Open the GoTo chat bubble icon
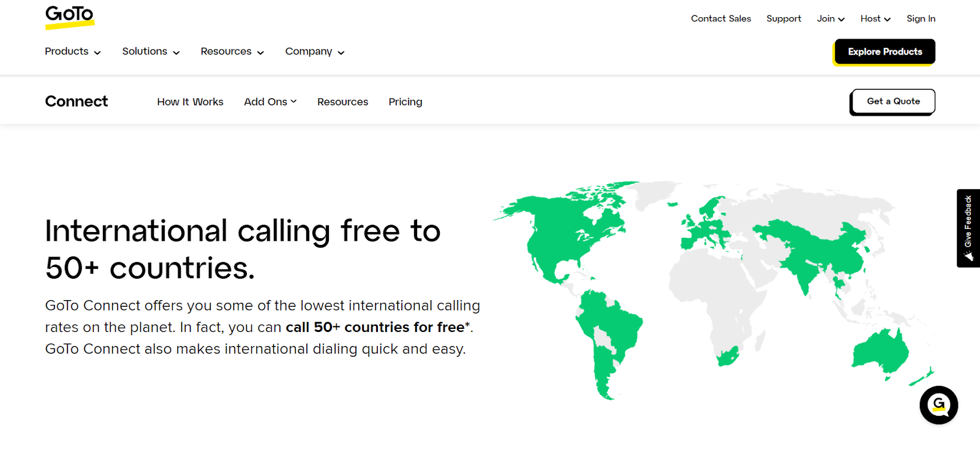The height and width of the screenshot is (455, 980). [x=938, y=405]
